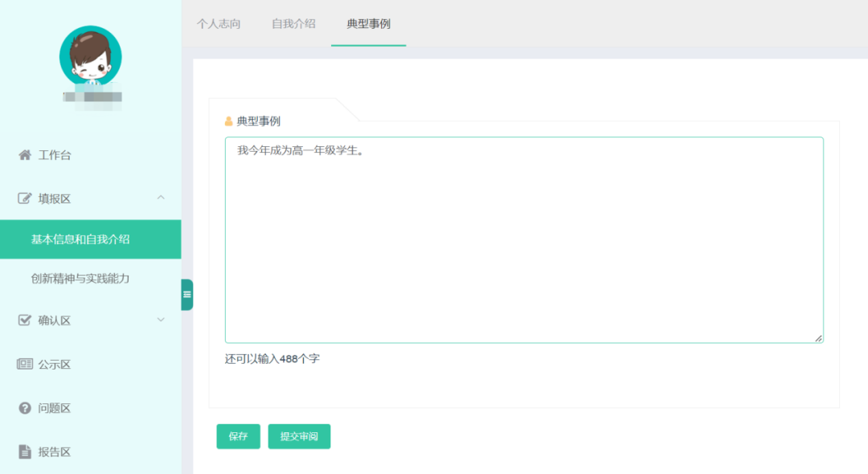
Task: Open 创新精神与实践能力 in the sidebar
Action: coord(80,279)
